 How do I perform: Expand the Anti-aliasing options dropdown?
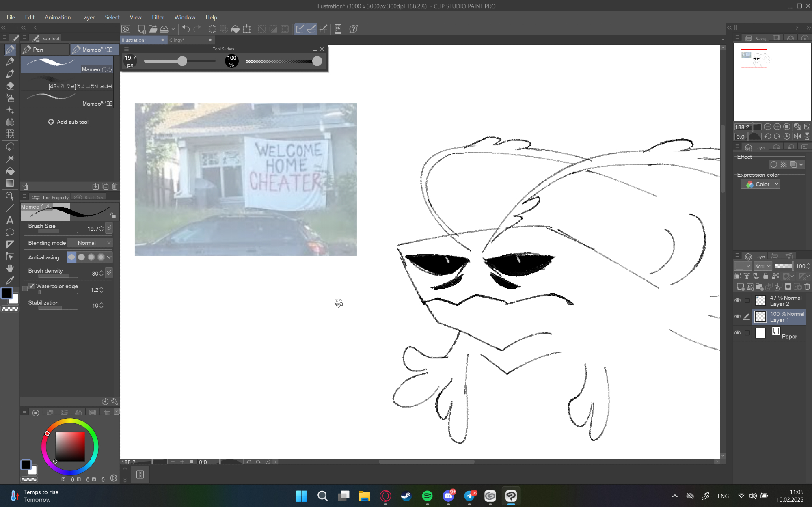pos(109,257)
